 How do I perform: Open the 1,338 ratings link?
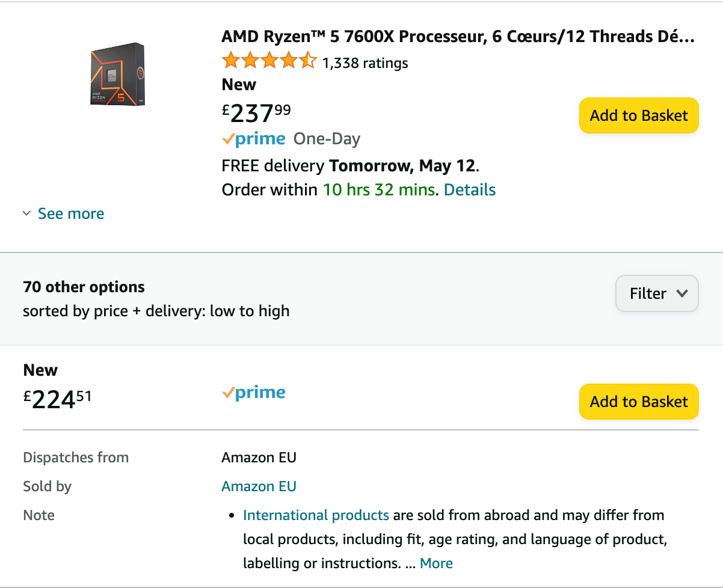365,63
